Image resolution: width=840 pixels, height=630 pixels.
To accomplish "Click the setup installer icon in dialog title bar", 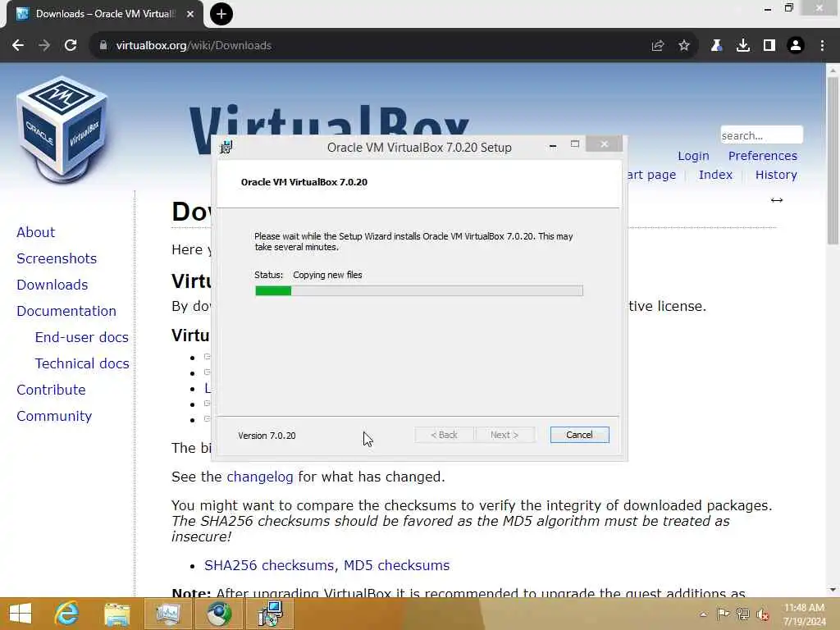I will [x=226, y=147].
